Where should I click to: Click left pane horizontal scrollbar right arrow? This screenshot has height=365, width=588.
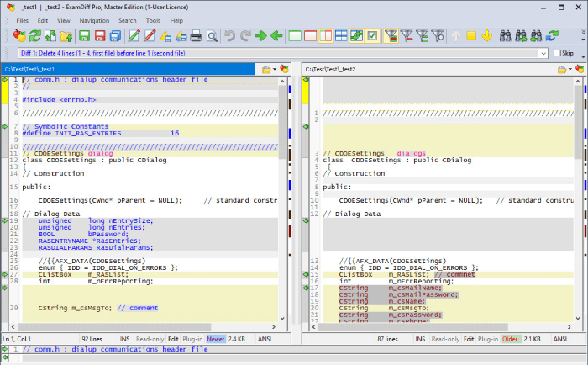click(274, 327)
